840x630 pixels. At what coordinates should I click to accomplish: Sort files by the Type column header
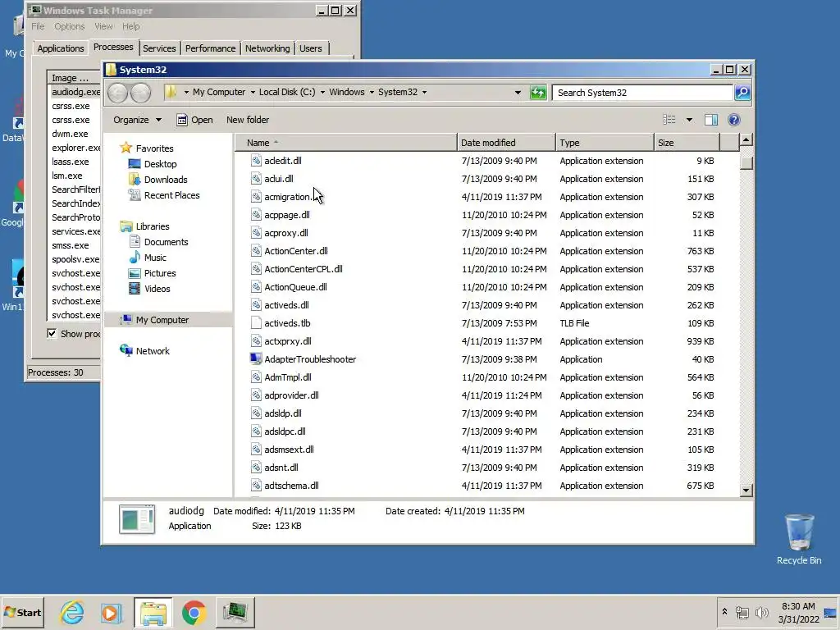[x=605, y=143]
